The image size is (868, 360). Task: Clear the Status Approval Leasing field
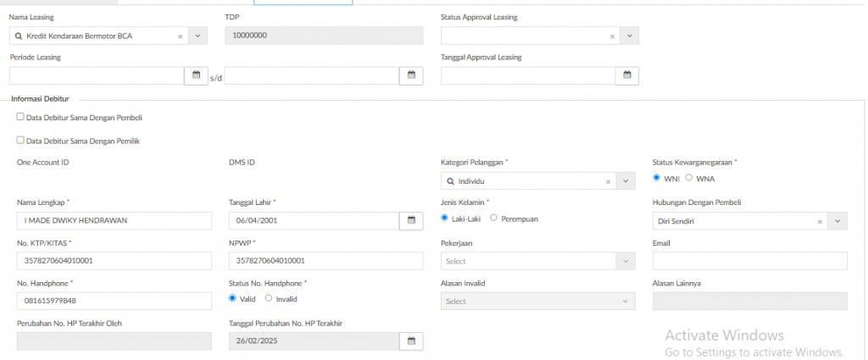(612, 36)
